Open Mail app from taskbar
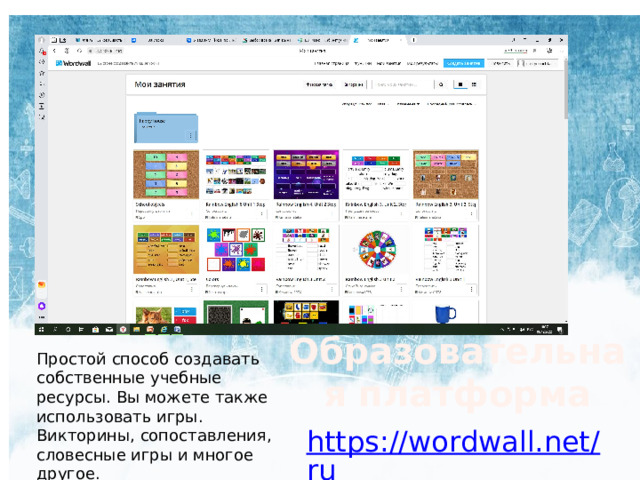 [109, 330]
